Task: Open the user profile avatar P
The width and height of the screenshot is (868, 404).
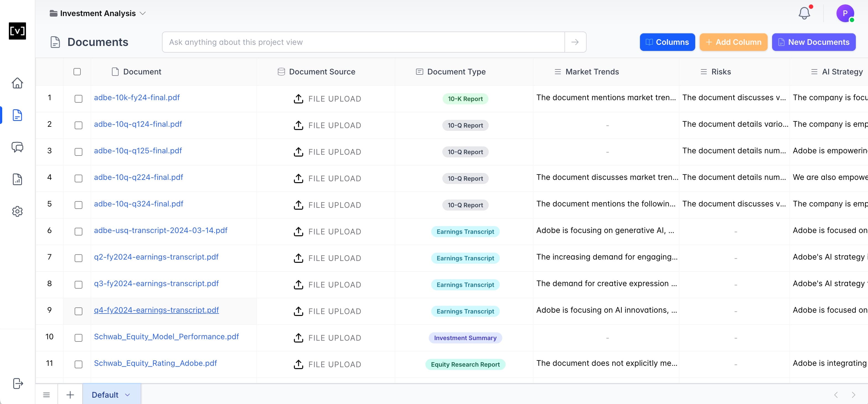Action: point(845,13)
